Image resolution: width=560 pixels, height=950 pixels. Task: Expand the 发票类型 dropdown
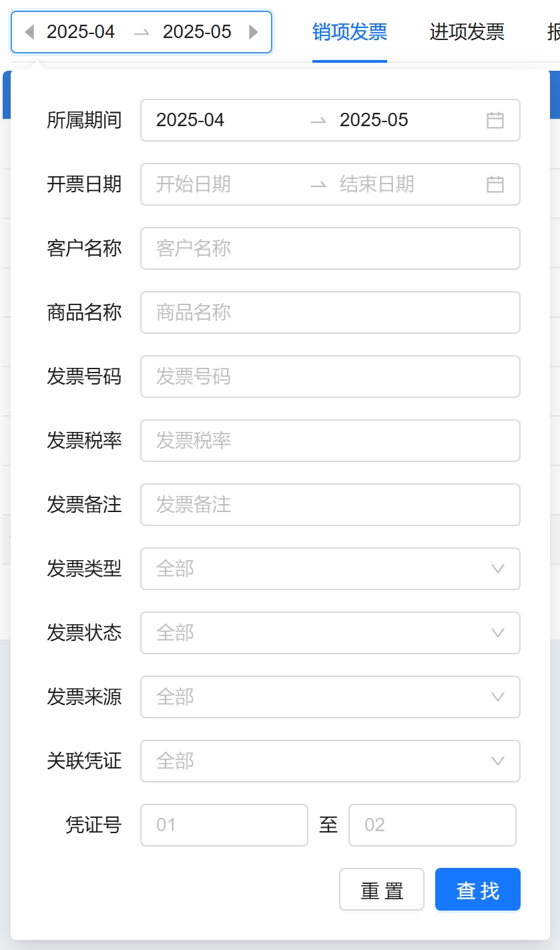[330, 569]
